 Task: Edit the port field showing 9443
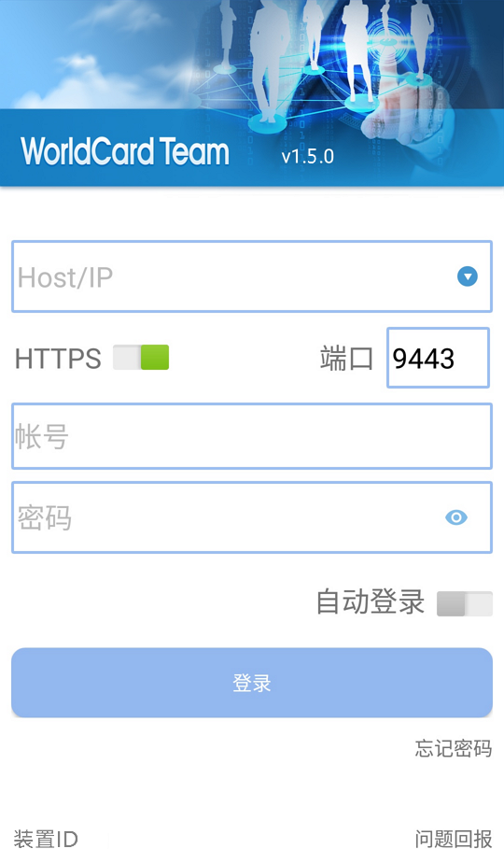[x=438, y=358]
